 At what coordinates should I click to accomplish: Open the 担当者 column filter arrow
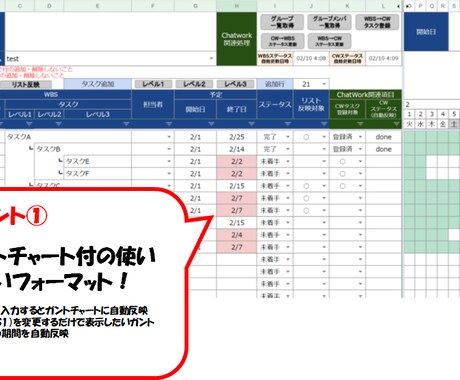tap(169, 124)
